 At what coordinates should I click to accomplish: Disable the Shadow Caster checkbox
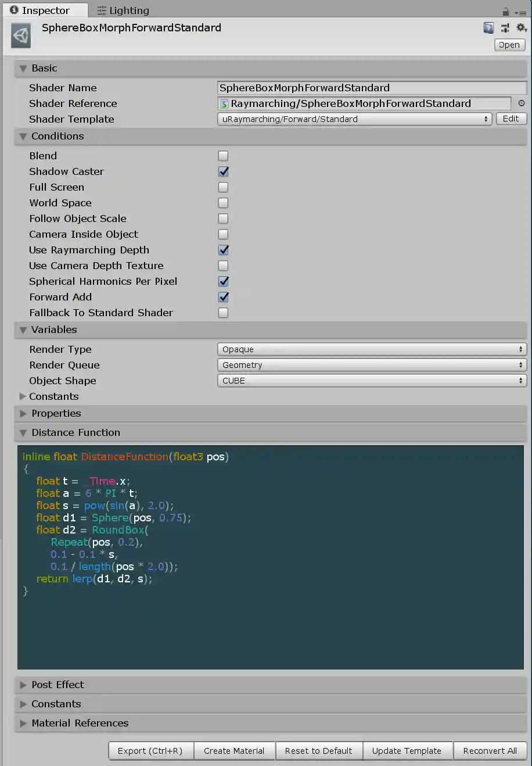click(x=223, y=171)
